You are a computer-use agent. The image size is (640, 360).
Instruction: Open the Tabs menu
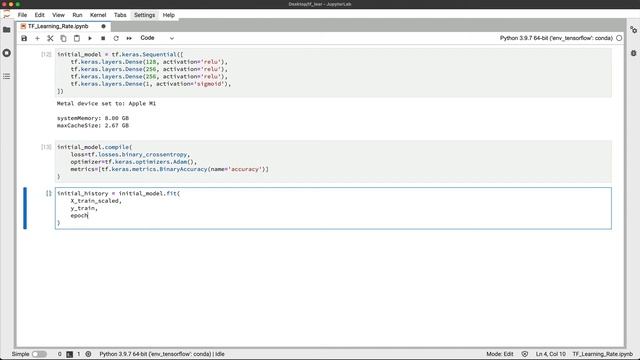tap(120, 15)
